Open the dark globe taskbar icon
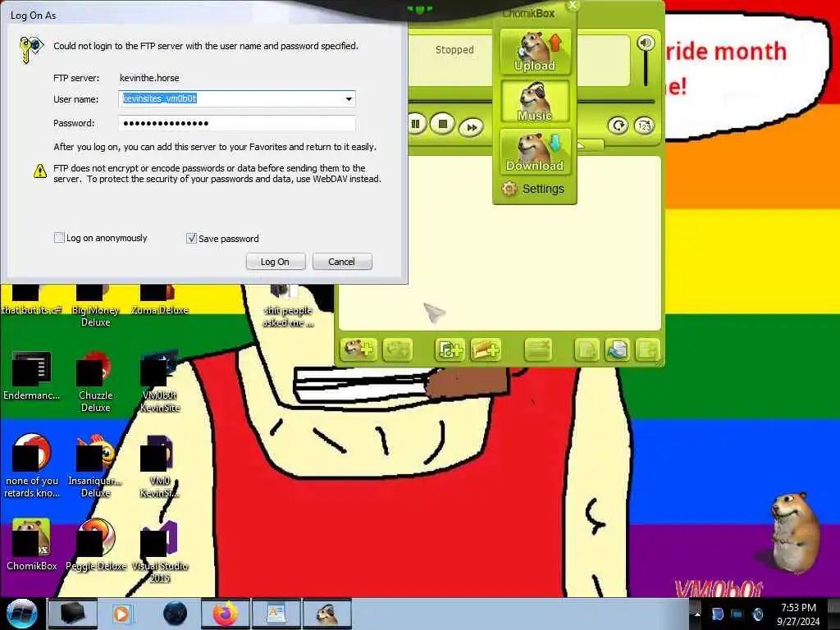 click(175, 614)
